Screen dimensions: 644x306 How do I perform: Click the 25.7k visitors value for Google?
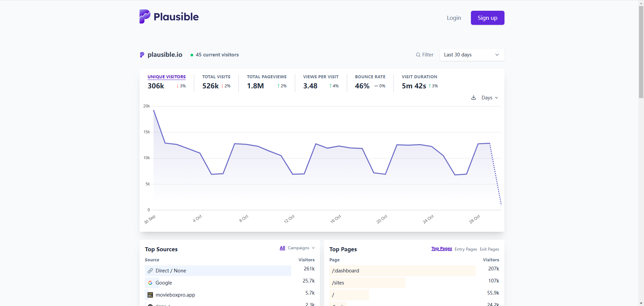tap(309, 281)
